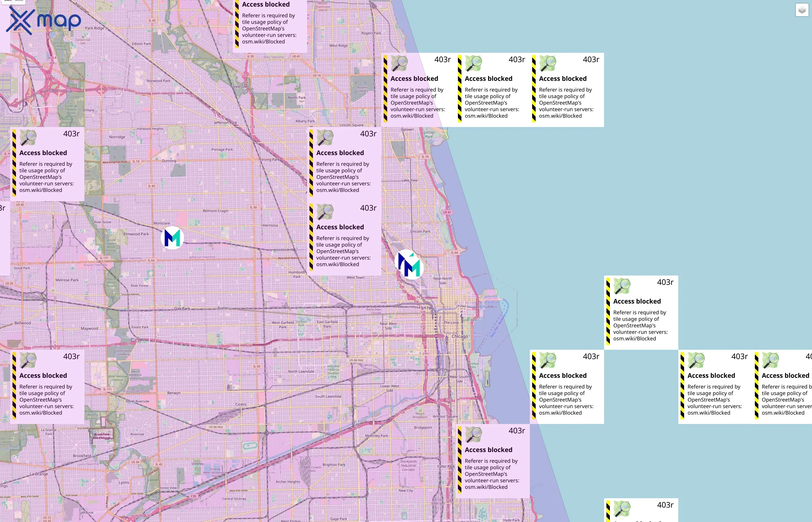Open the map layers control

pos(802,10)
